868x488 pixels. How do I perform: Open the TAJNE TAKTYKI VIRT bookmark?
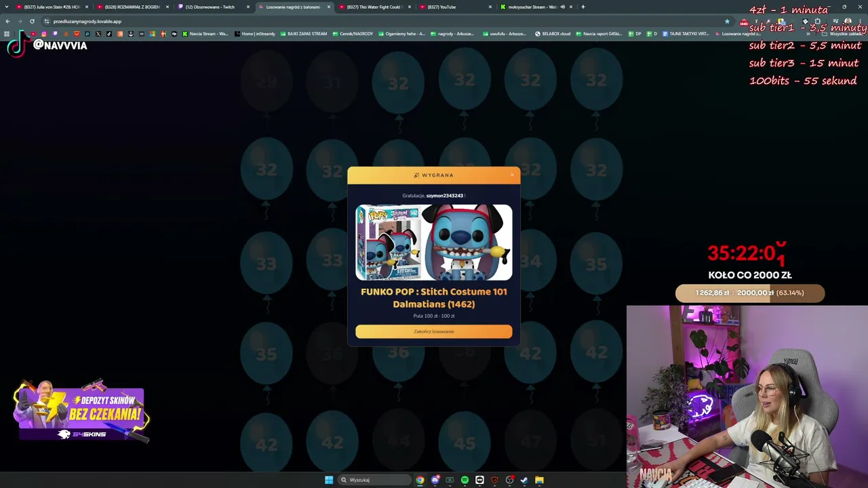686,34
